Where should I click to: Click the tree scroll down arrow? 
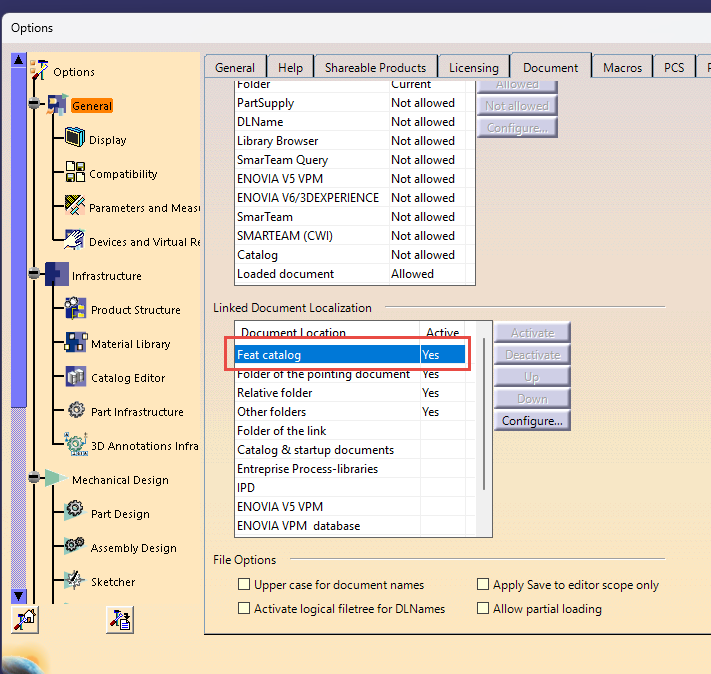tap(19, 596)
